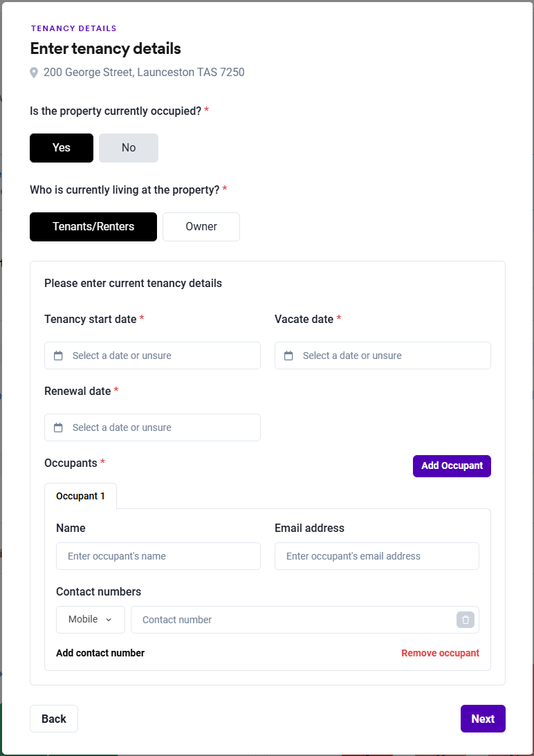Image resolution: width=534 pixels, height=756 pixels.
Task: Switch to Occupant 1 tab
Action: click(80, 496)
